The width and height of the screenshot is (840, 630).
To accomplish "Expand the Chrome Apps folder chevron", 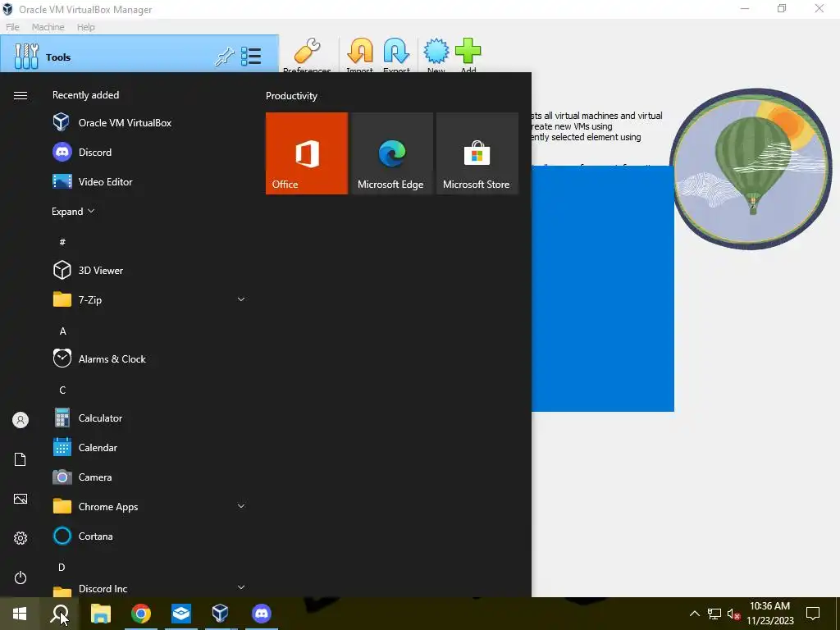I will 241,506.
